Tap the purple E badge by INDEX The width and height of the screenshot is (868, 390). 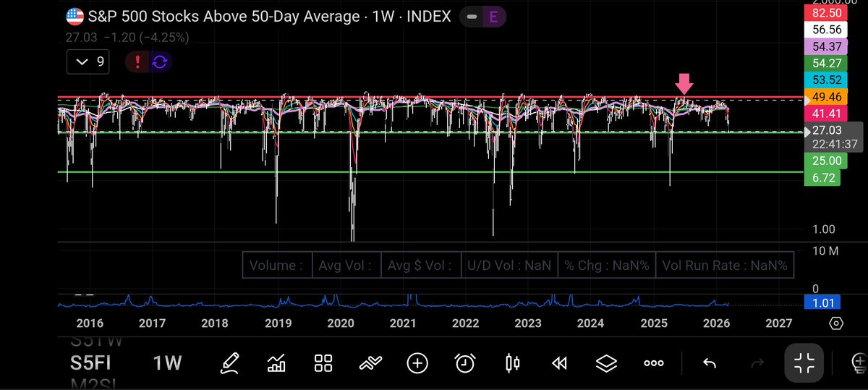click(493, 16)
